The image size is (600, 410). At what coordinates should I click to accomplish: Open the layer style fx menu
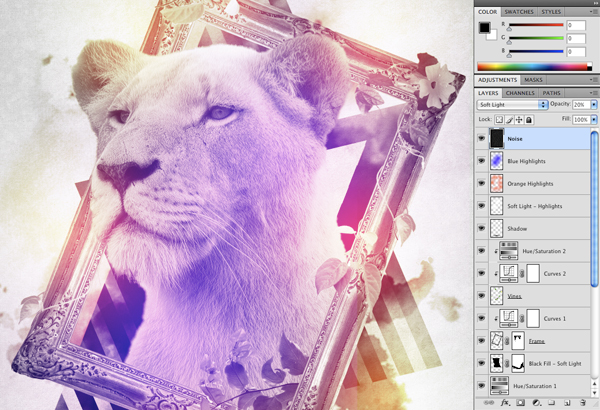[505, 403]
